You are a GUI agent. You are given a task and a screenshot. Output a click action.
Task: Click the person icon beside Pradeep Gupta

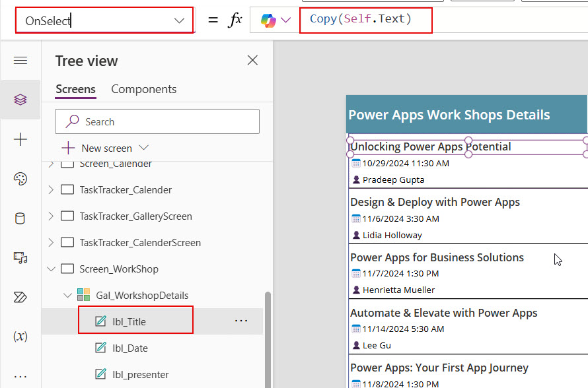click(x=356, y=179)
